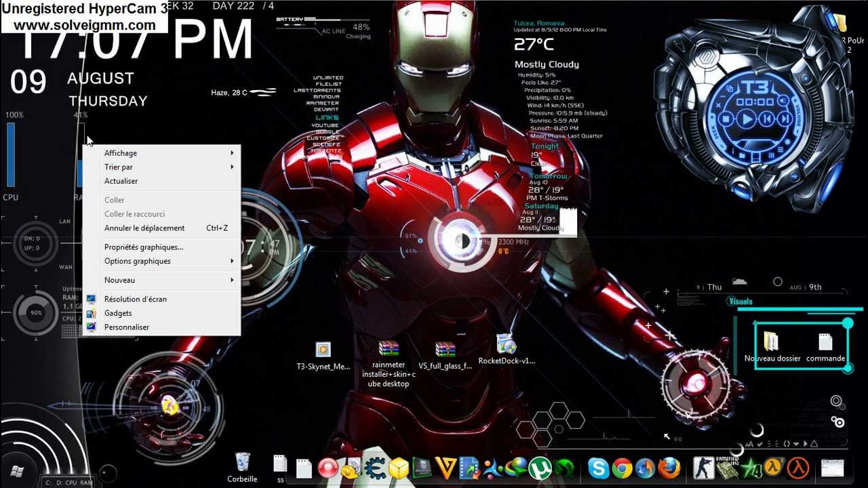
Task: Launch Firefox from the dock
Action: coord(669,468)
